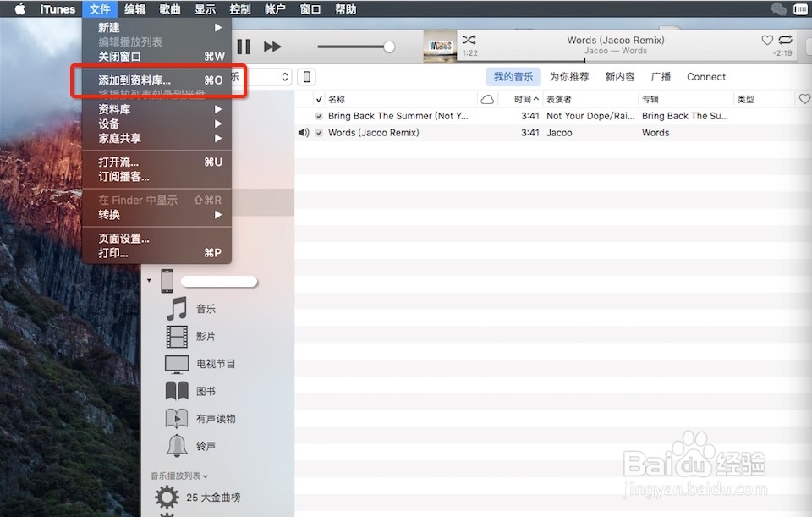Expand the 家庭共享 submenu
This screenshot has height=517, width=812.
(157, 138)
